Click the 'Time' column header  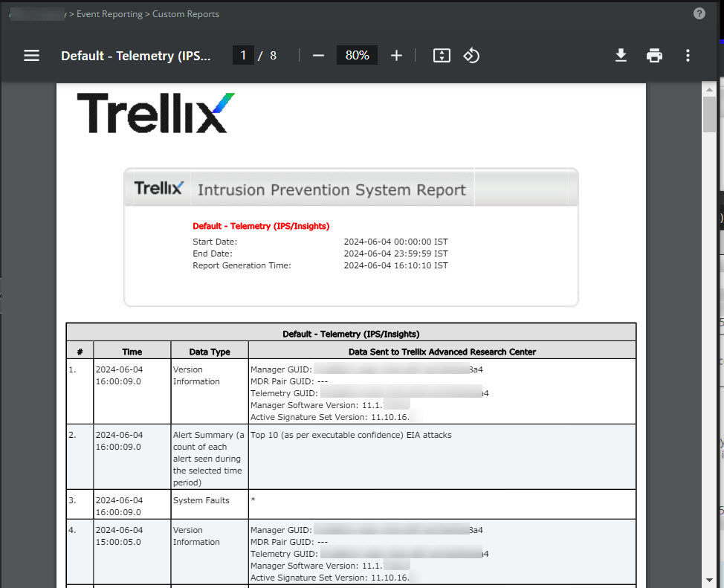pyautogui.click(x=132, y=352)
